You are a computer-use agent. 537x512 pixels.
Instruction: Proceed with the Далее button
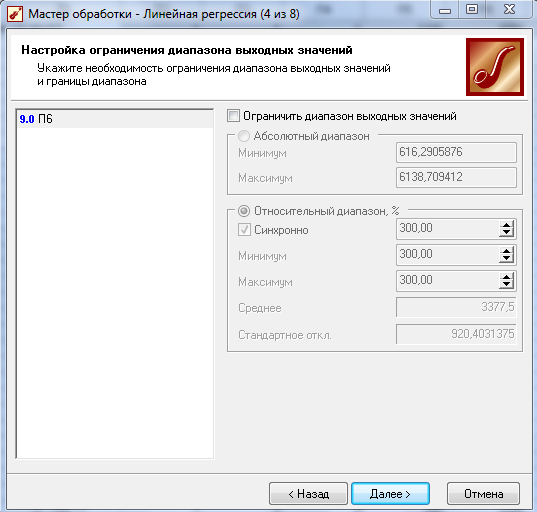(390, 494)
